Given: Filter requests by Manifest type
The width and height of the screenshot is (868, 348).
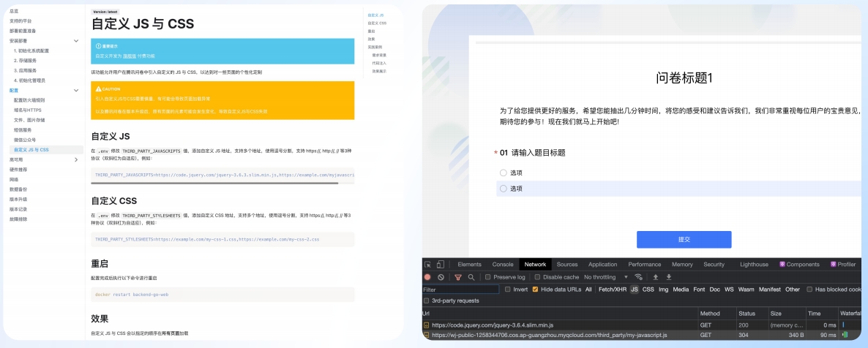Looking at the screenshot, I should (769, 290).
